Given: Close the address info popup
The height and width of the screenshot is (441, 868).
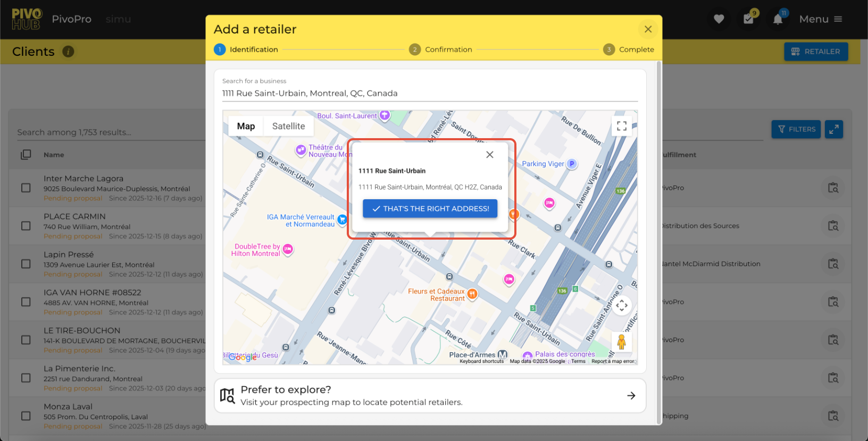Looking at the screenshot, I should [490, 155].
